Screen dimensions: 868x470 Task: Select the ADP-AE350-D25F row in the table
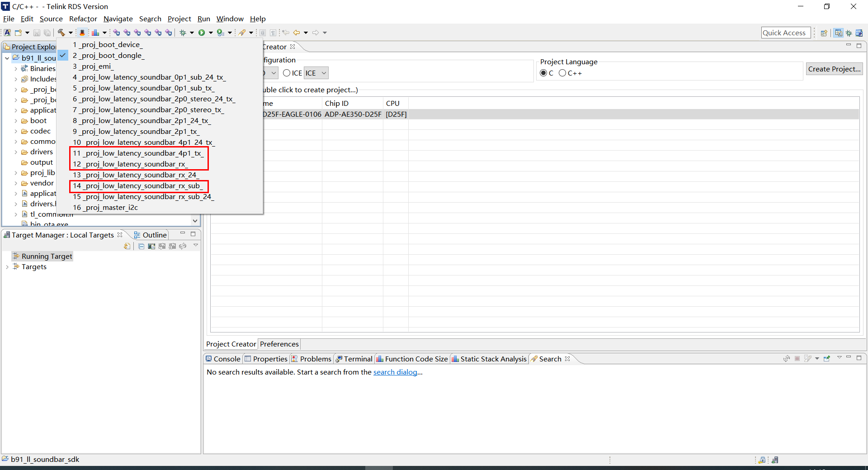452,114
